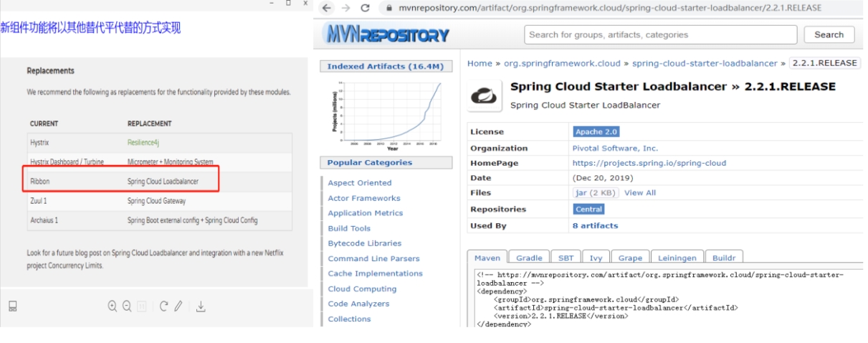Click the Popular Categories header

tap(386, 162)
